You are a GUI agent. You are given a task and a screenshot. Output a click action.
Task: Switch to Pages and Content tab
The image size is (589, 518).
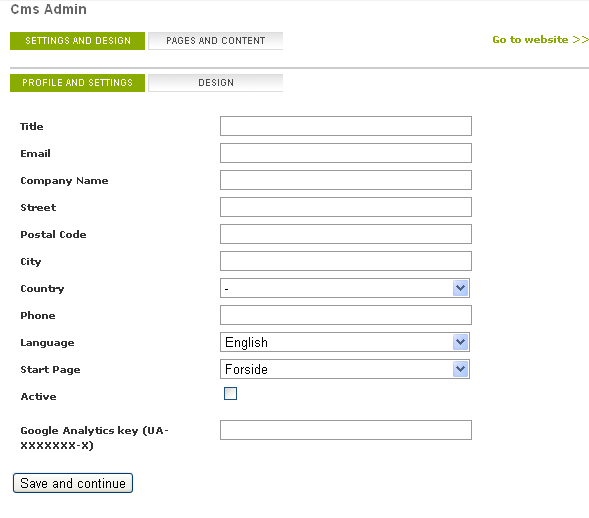(x=216, y=41)
